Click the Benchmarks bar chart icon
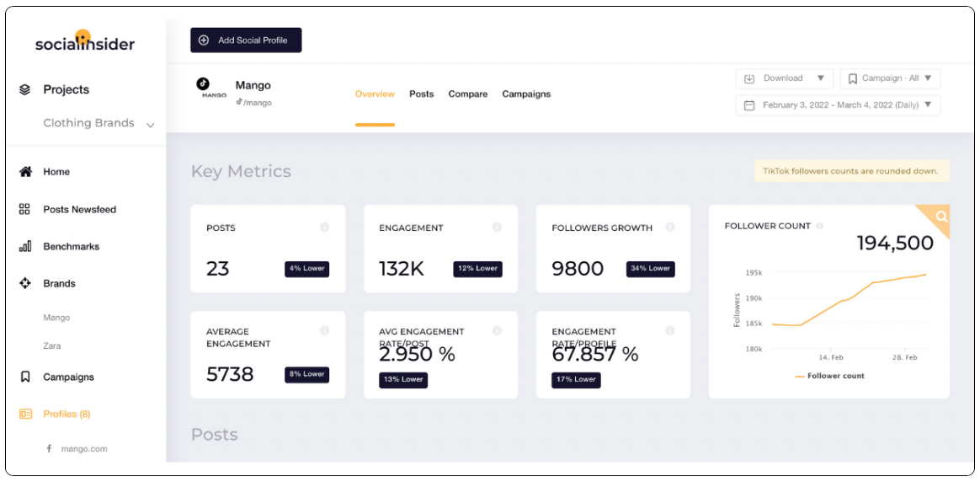Screen dimensions: 980x482 (25, 246)
